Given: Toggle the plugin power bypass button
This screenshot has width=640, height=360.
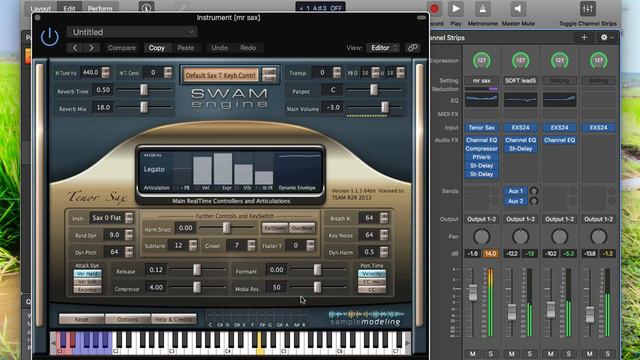Looking at the screenshot, I should coord(50,37).
